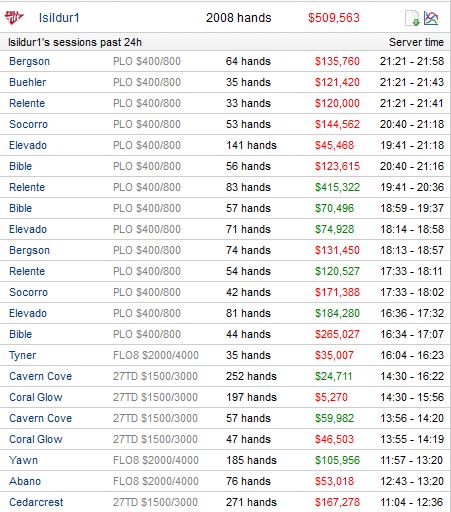This screenshot has width=451, height=512.
Task: Click the Full Tilt Poker logo icon
Action: (x=14, y=17)
